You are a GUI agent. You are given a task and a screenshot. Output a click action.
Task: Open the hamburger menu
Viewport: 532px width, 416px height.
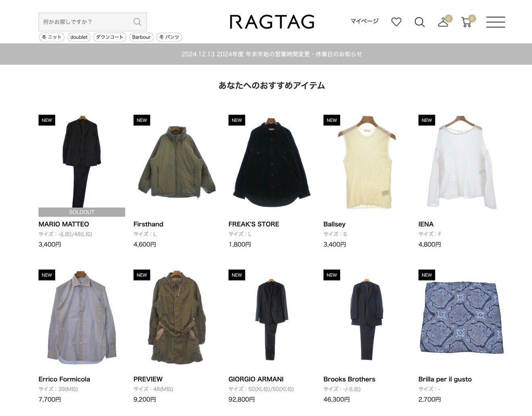[495, 22]
